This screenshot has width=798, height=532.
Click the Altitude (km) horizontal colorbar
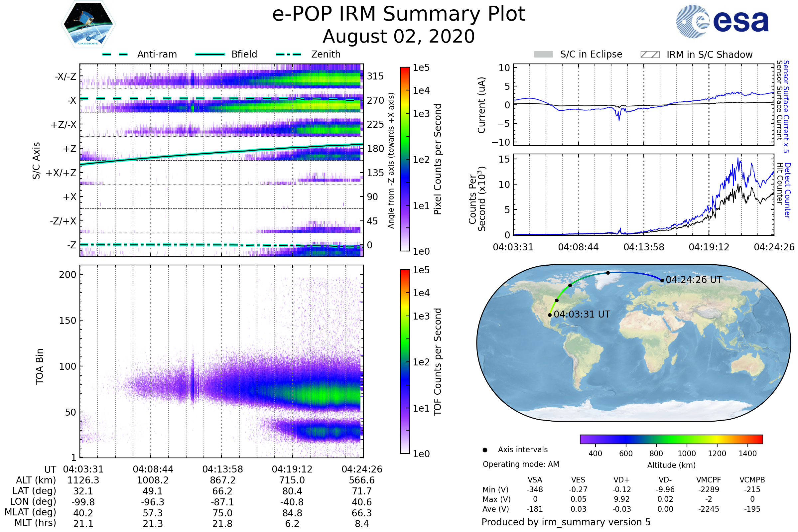coord(671,439)
